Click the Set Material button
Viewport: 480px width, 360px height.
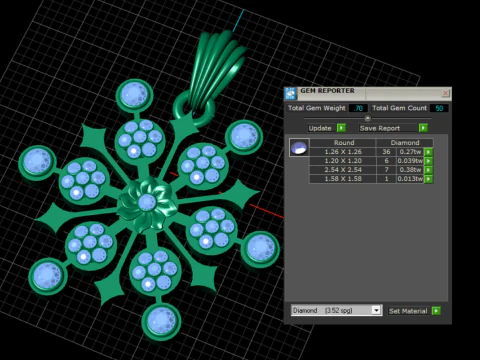pos(408,311)
